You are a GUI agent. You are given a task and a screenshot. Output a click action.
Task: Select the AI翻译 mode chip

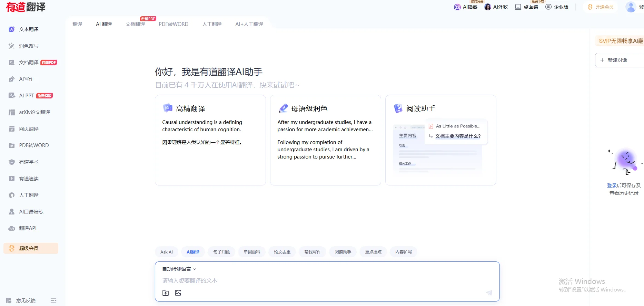pos(193,252)
